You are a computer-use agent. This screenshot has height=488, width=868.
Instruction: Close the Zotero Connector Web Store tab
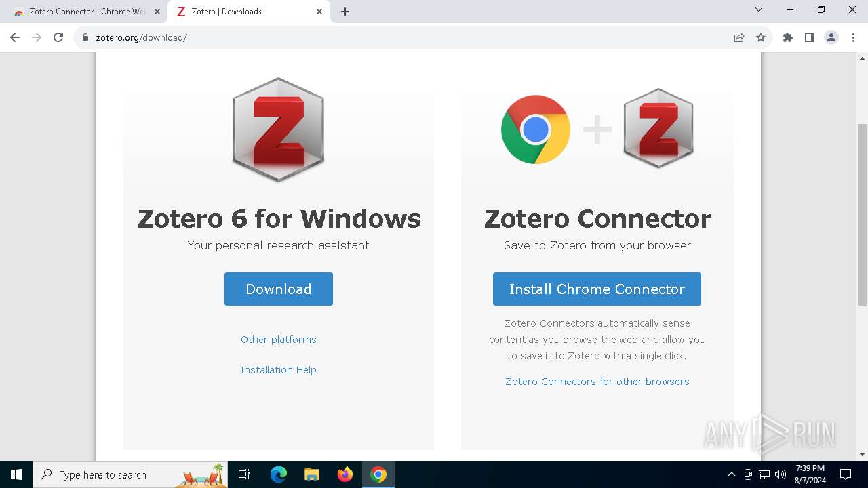157,12
